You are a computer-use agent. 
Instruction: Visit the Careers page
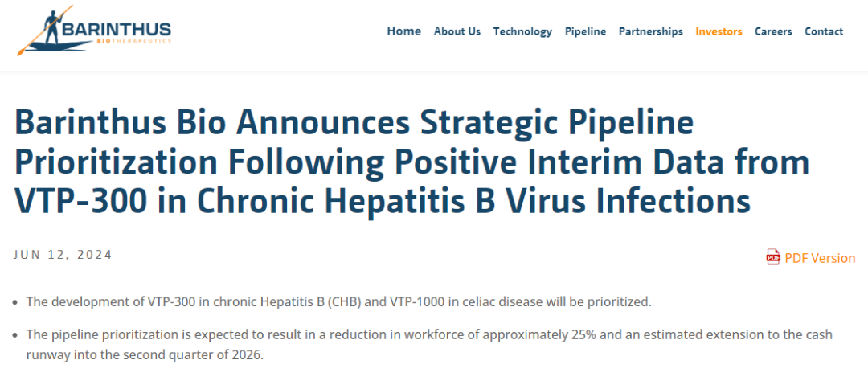[773, 31]
